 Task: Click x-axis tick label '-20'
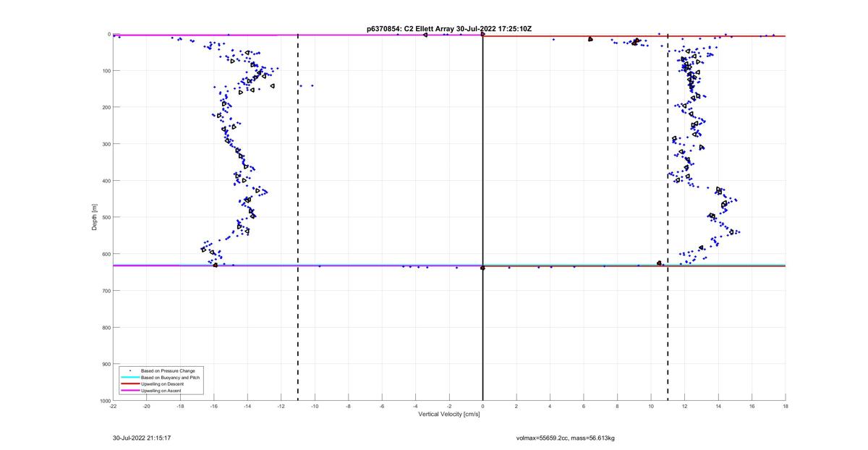coord(147,407)
